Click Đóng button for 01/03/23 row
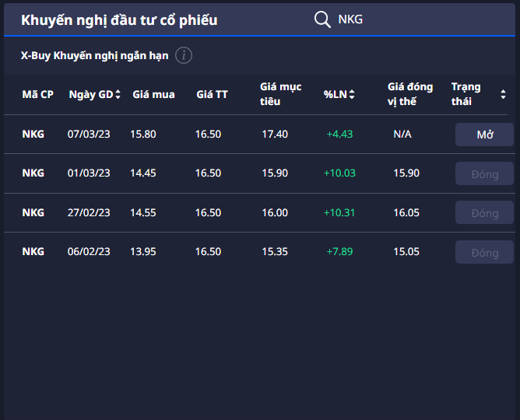This screenshot has width=520, height=420. (484, 173)
